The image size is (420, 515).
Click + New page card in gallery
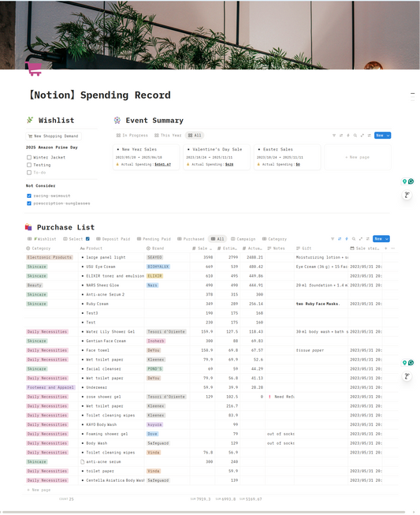[358, 157]
